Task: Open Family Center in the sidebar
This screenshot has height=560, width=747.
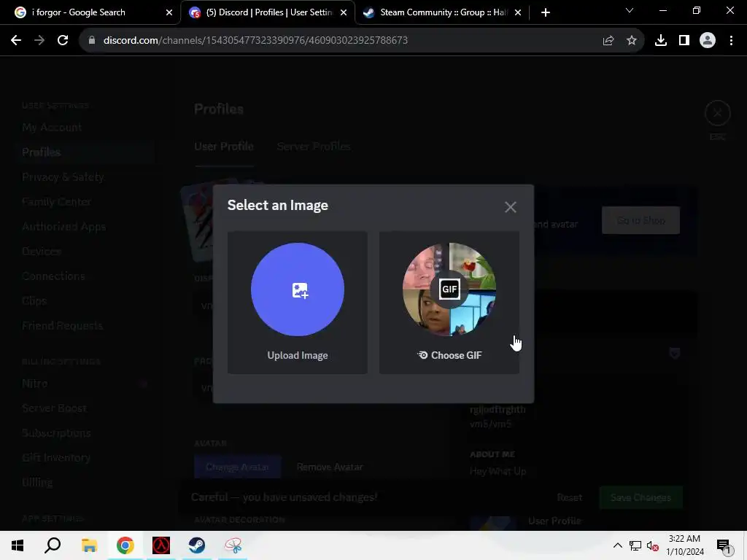Action: tap(57, 201)
